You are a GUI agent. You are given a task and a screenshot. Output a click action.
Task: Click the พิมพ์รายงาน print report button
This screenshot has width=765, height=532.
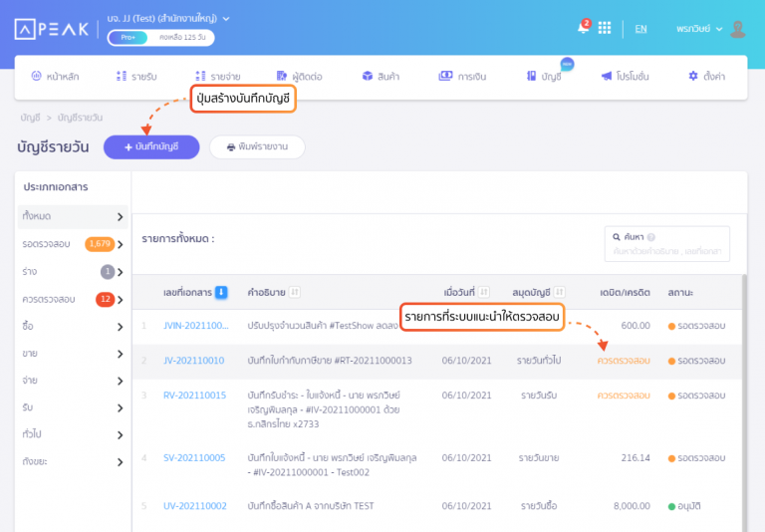[x=257, y=146]
